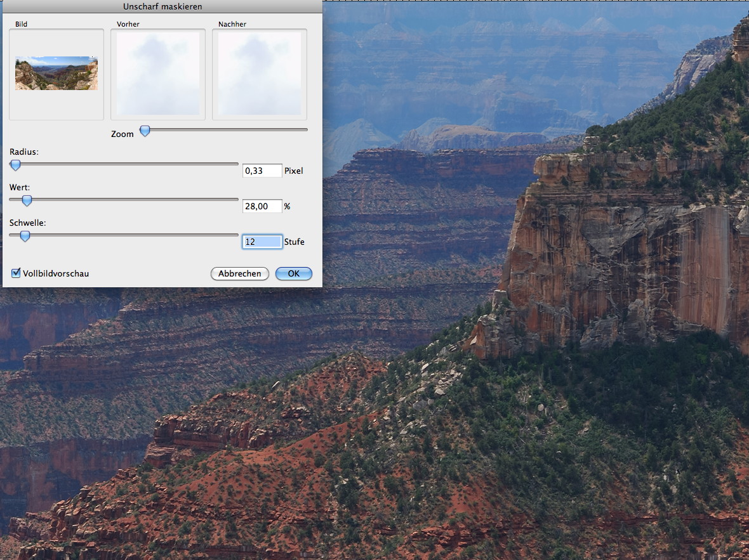The height and width of the screenshot is (560, 749).
Task: Select the Schwelle Stufe input field
Action: (x=262, y=242)
